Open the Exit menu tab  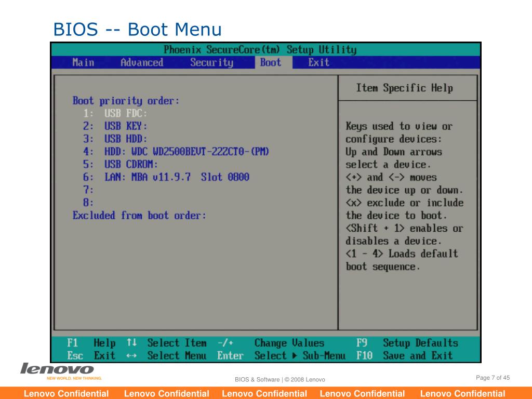pyautogui.click(x=318, y=62)
